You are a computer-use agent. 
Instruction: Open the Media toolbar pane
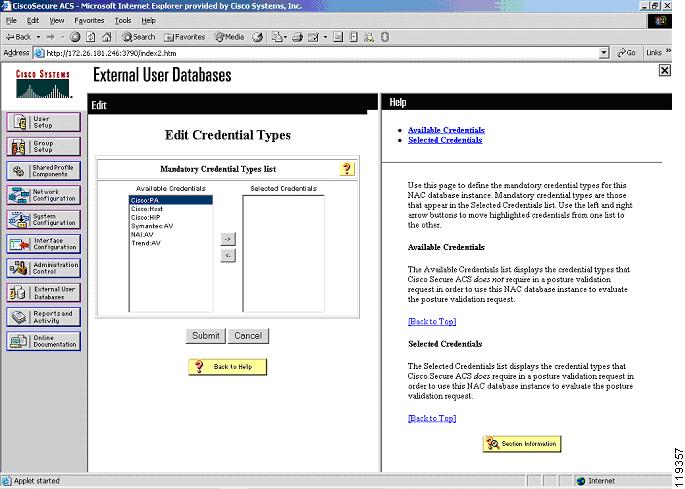(x=229, y=37)
